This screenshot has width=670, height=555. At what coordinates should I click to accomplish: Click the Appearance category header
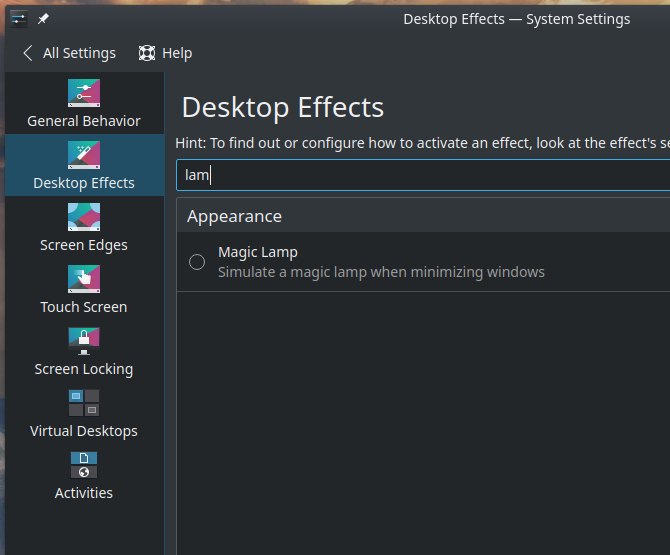pyautogui.click(x=234, y=216)
